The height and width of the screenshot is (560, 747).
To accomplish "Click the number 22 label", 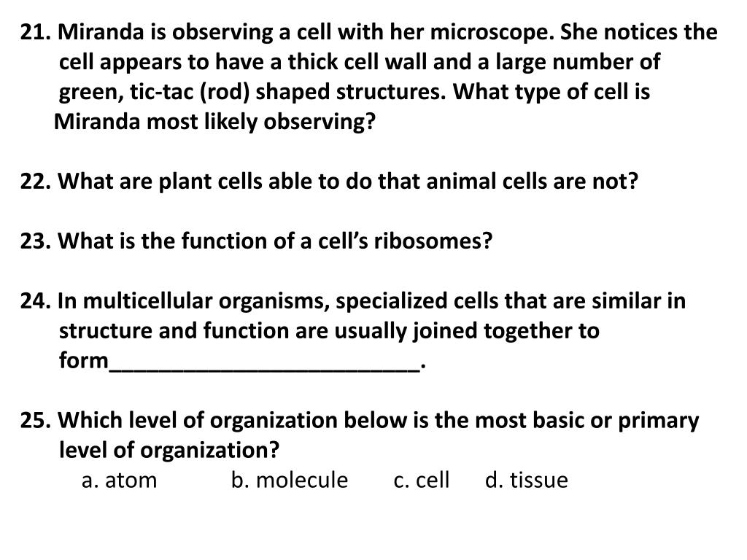I will [x=35, y=182].
